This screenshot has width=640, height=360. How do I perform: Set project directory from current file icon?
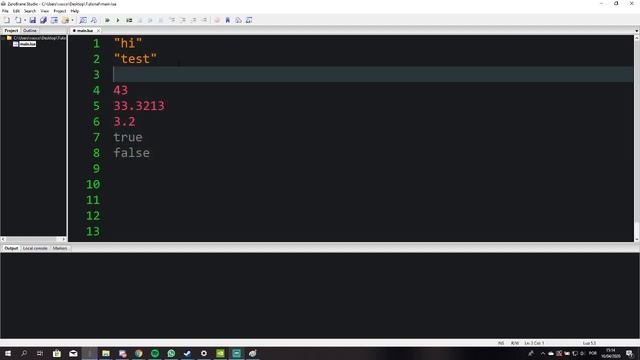54,20
